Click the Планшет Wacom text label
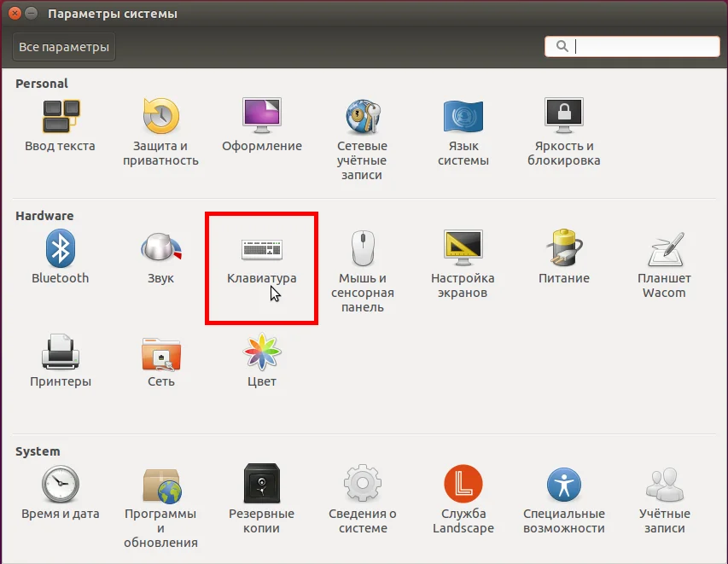728x564 pixels. click(664, 286)
